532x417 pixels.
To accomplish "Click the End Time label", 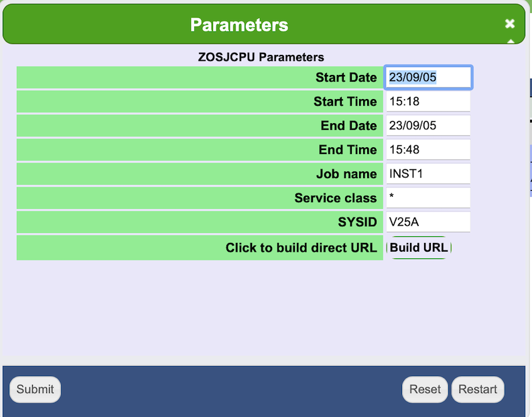I will point(348,150).
